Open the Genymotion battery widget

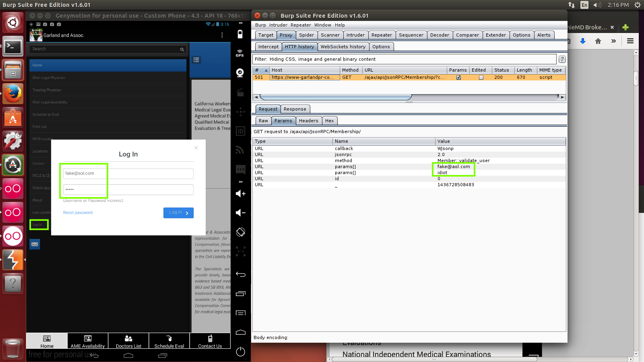coord(240,34)
